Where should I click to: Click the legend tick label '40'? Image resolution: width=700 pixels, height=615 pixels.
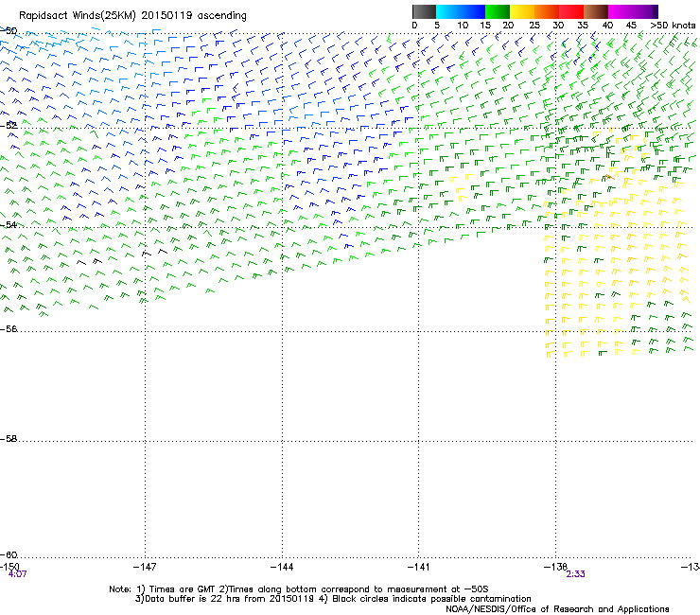(x=607, y=26)
